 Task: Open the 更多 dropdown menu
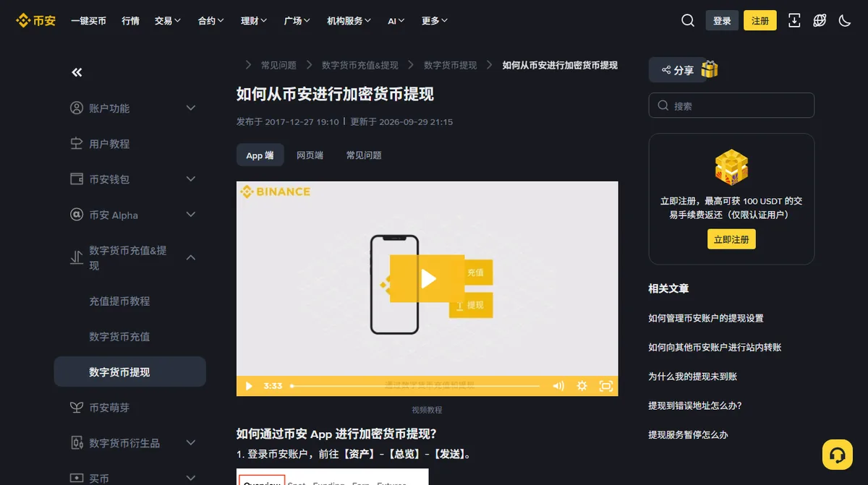(435, 21)
